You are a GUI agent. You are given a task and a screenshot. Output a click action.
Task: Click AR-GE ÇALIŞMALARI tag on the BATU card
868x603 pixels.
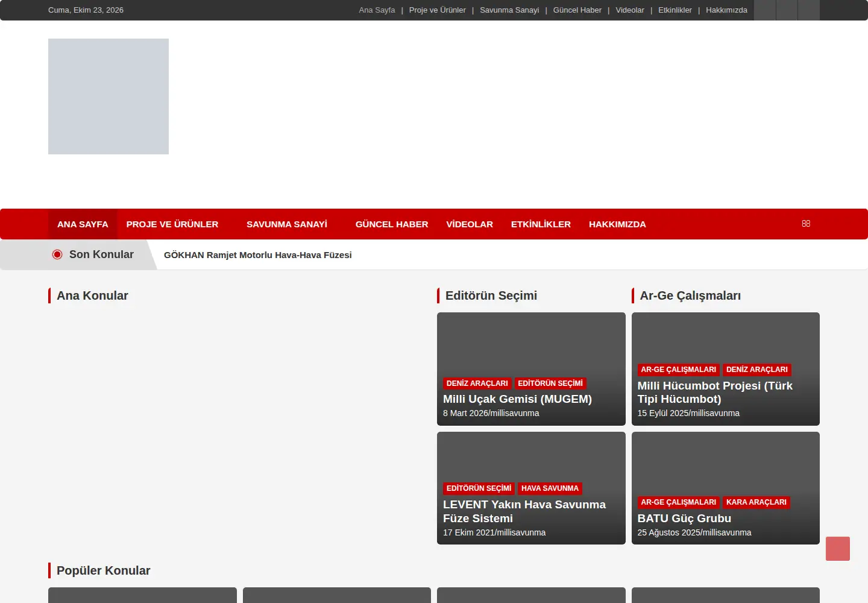(x=679, y=502)
